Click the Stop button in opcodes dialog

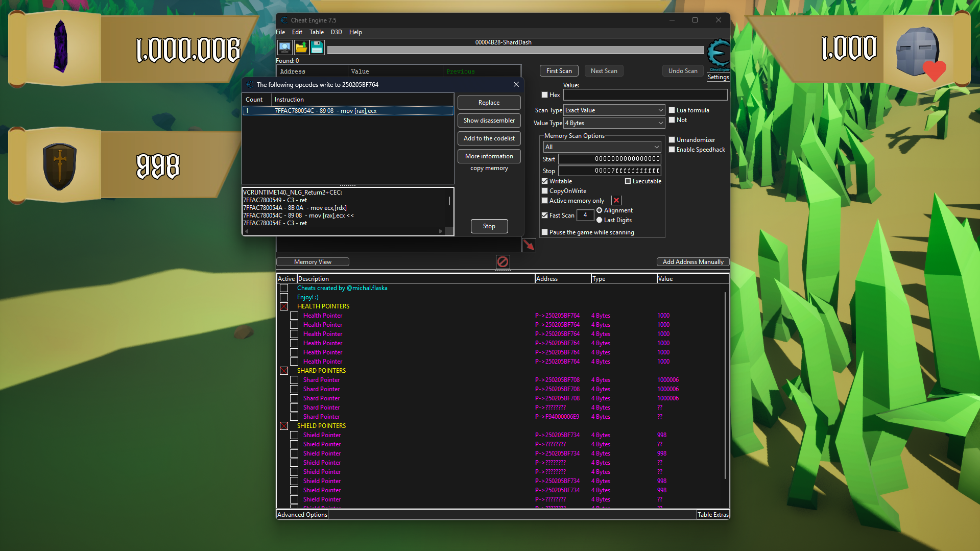[489, 226]
